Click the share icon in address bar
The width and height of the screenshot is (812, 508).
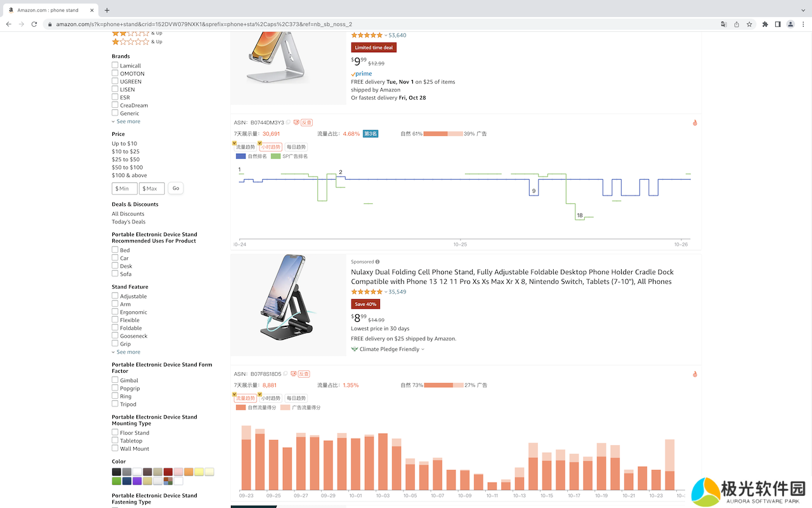[737, 24]
